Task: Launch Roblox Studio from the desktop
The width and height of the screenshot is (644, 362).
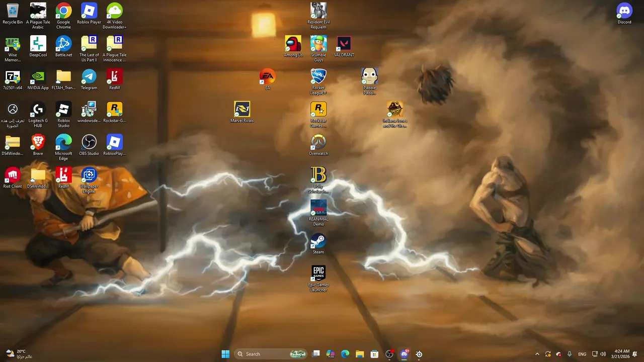Action: pyautogui.click(x=63, y=115)
